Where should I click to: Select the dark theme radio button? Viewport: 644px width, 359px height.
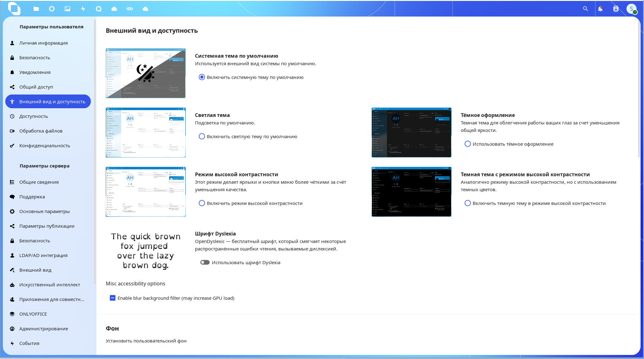(467, 144)
